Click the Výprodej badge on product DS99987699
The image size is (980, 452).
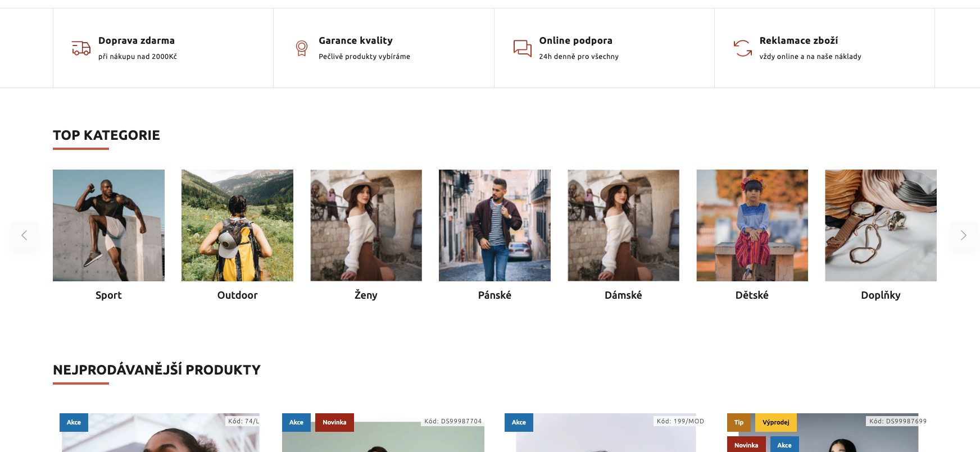(776, 422)
